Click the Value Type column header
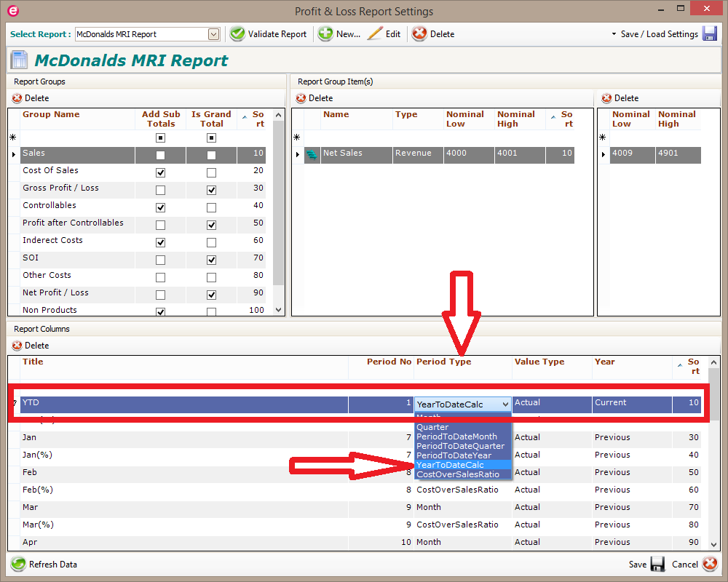The width and height of the screenshot is (728, 582). [552, 366]
